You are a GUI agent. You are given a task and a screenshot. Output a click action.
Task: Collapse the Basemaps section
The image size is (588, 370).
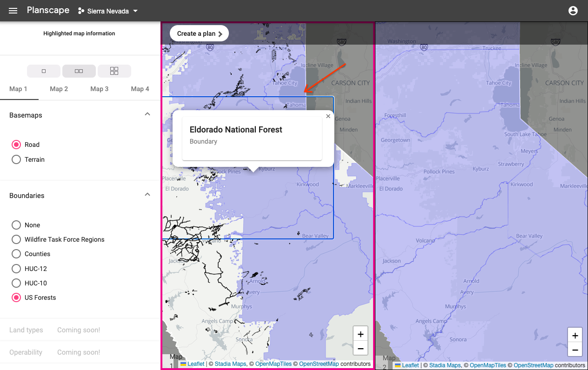[147, 113]
